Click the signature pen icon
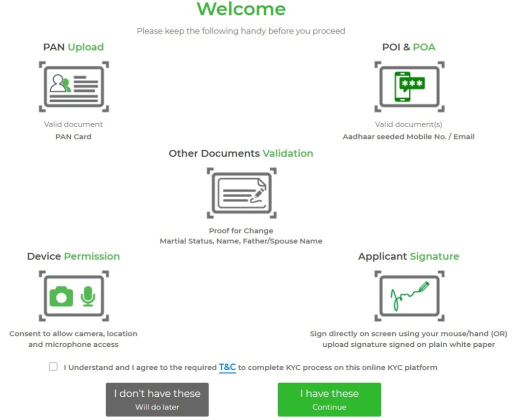The image size is (512, 420). pyautogui.click(x=409, y=296)
